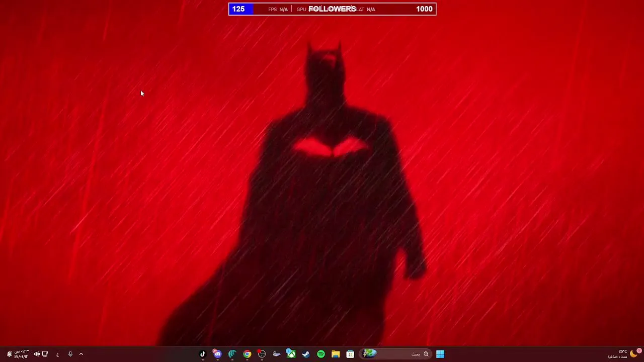The width and height of the screenshot is (644, 362).
Task: Open the clock and date panel
Action: pyautogui.click(x=22, y=354)
